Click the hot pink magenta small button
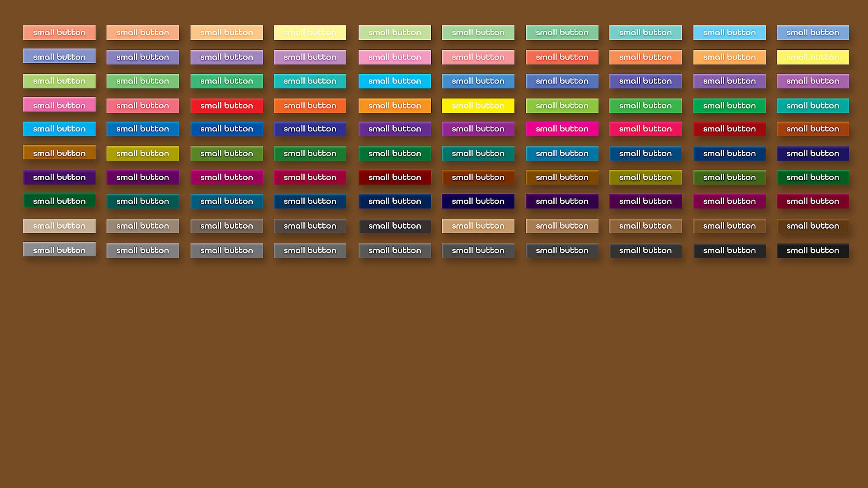This screenshot has height=488, width=868. point(562,129)
